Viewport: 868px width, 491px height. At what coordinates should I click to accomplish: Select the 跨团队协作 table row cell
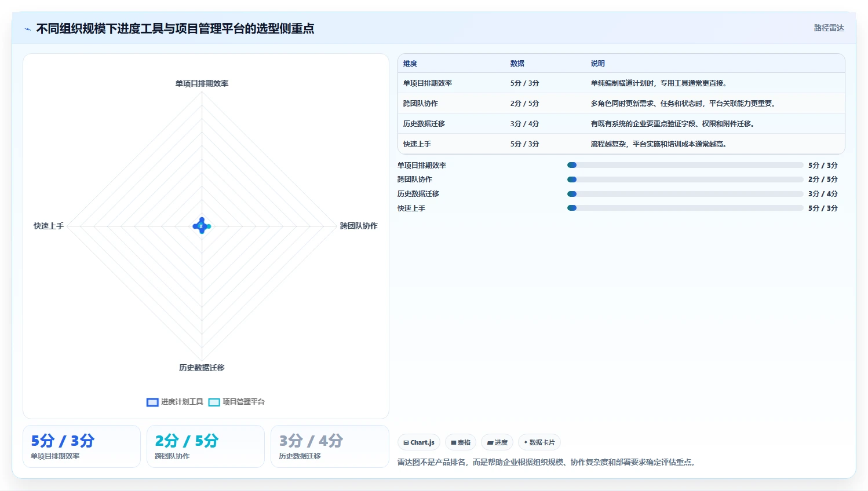(x=421, y=104)
